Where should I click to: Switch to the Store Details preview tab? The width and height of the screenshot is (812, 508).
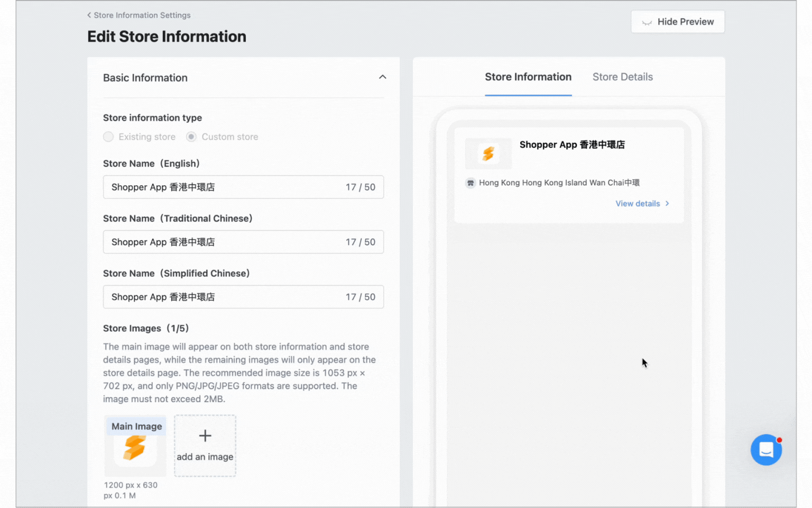pyautogui.click(x=623, y=77)
